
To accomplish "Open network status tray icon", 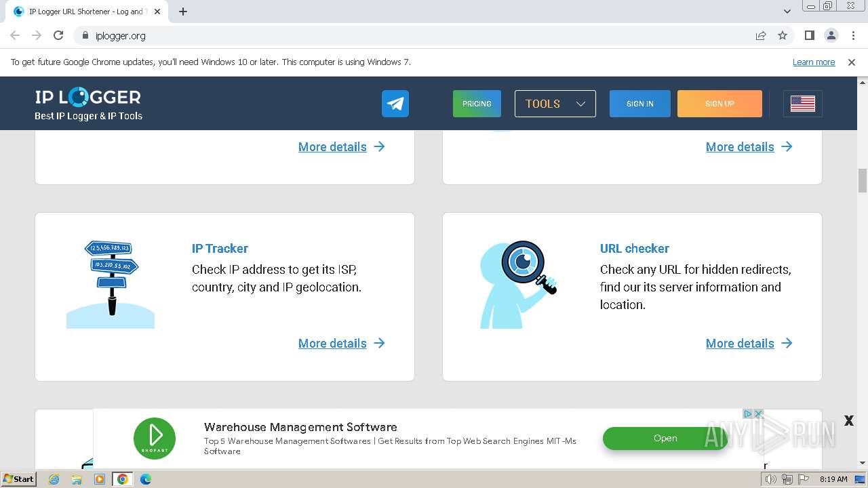I will [x=787, y=479].
